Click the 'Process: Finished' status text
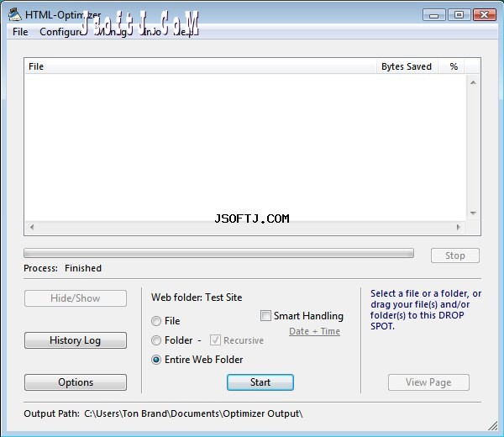The image size is (504, 437). pos(63,268)
